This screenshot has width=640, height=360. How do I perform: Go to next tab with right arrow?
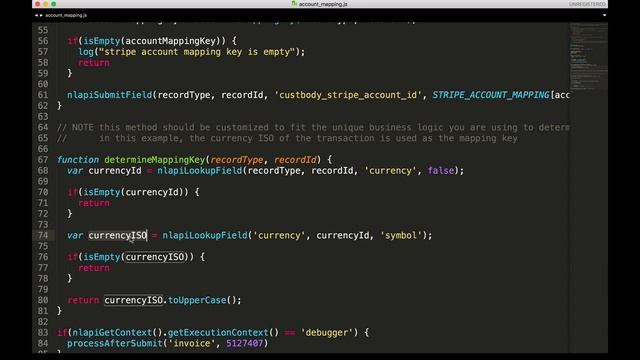click(41, 15)
